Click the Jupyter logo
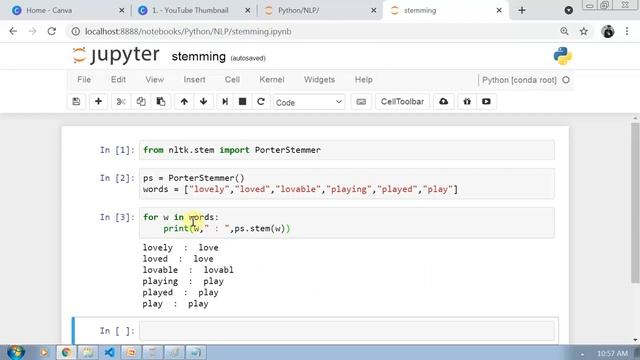The height and width of the screenshot is (360, 640). tap(116, 56)
